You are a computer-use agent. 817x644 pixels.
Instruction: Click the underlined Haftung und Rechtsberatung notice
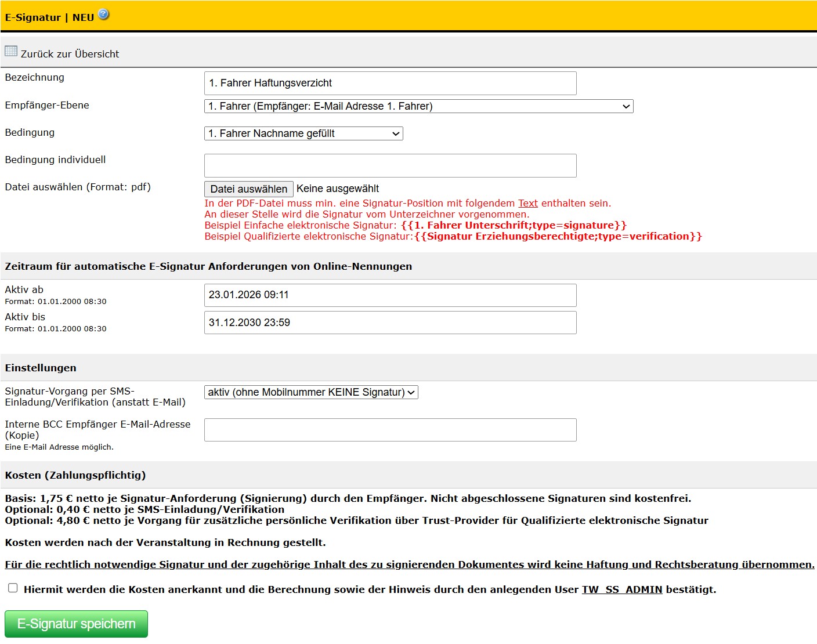point(409,565)
